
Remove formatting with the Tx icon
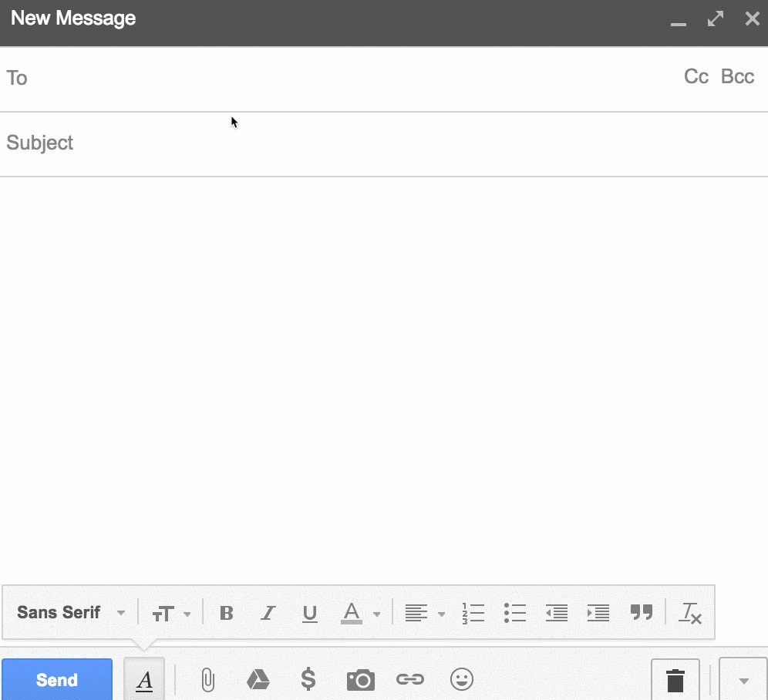click(689, 613)
